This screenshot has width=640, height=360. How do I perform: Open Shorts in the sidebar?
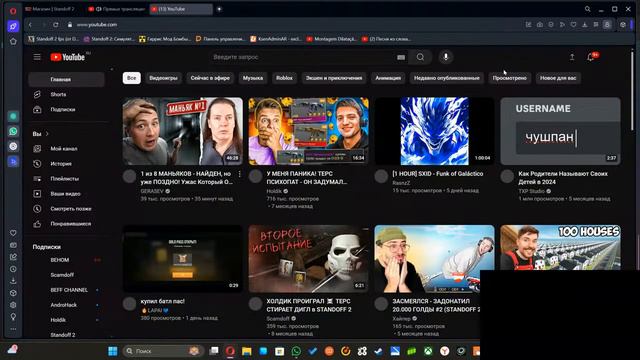(66, 94)
